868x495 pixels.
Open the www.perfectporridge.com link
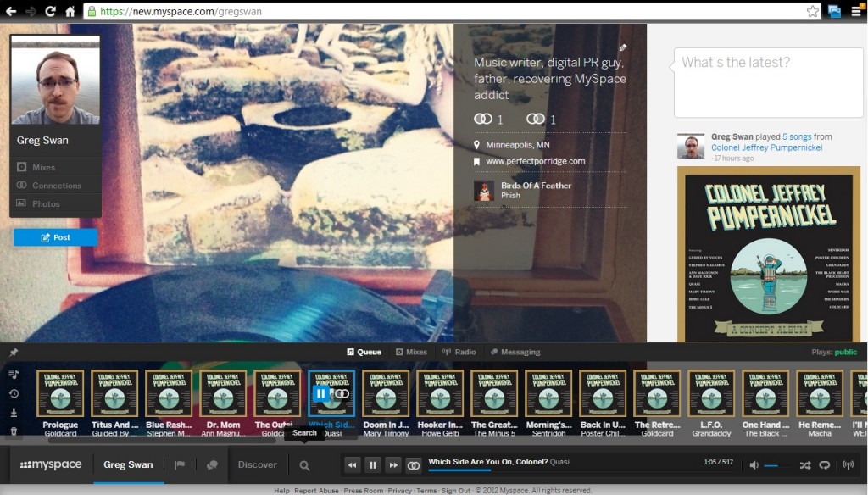coord(535,161)
